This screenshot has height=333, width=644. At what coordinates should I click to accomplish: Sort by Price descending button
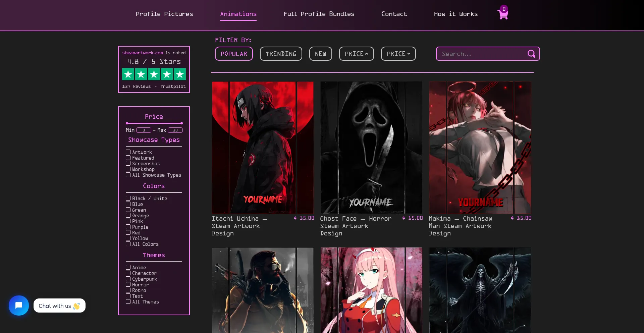(x=398, y=54)
